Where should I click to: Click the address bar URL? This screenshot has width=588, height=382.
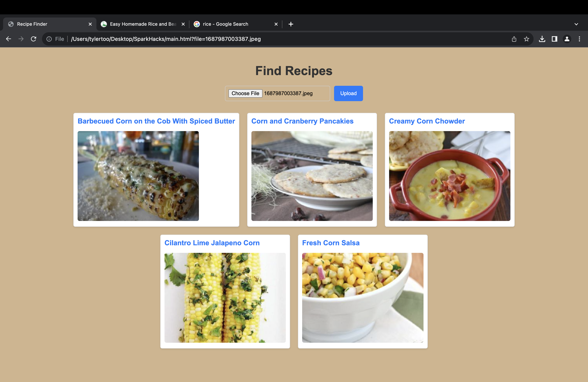tap(165, 39)
